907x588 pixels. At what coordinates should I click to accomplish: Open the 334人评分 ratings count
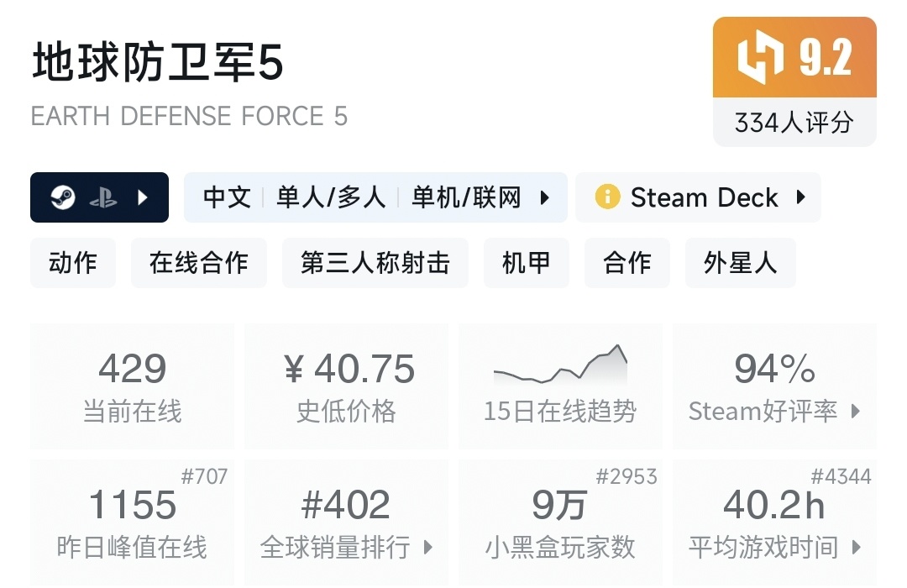[x=794, y=123]
